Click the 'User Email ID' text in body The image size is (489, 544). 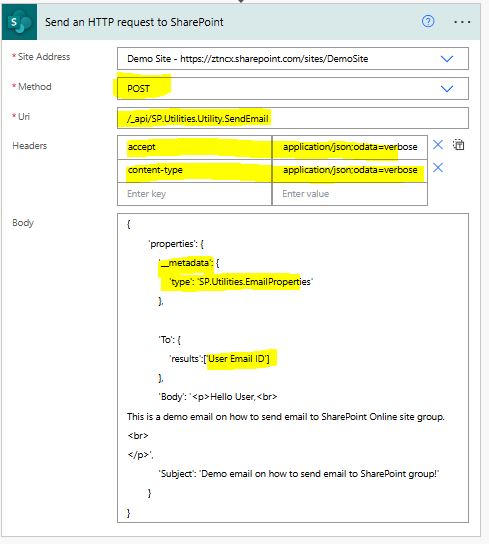pyautogui.click(x=238, y=359)
